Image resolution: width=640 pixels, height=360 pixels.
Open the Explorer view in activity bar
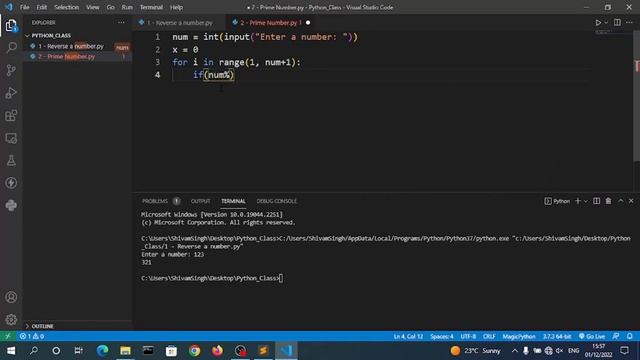(11, 26)
